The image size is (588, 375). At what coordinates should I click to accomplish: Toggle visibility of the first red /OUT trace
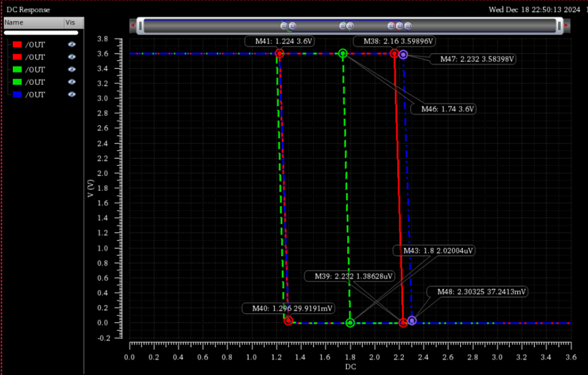click(x=71, y=44)
